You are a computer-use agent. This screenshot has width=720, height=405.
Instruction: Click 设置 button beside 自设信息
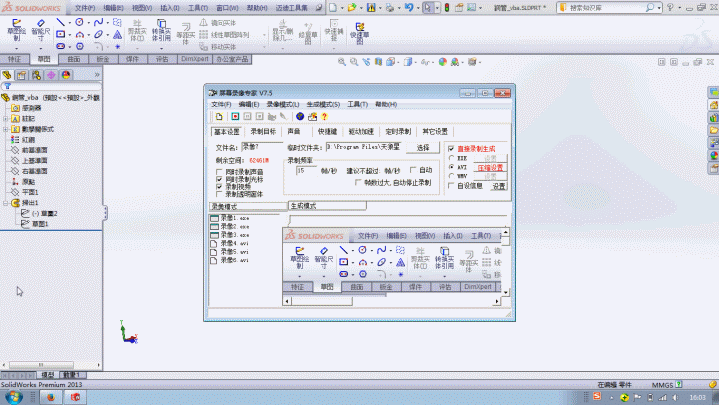click(499, 186)
